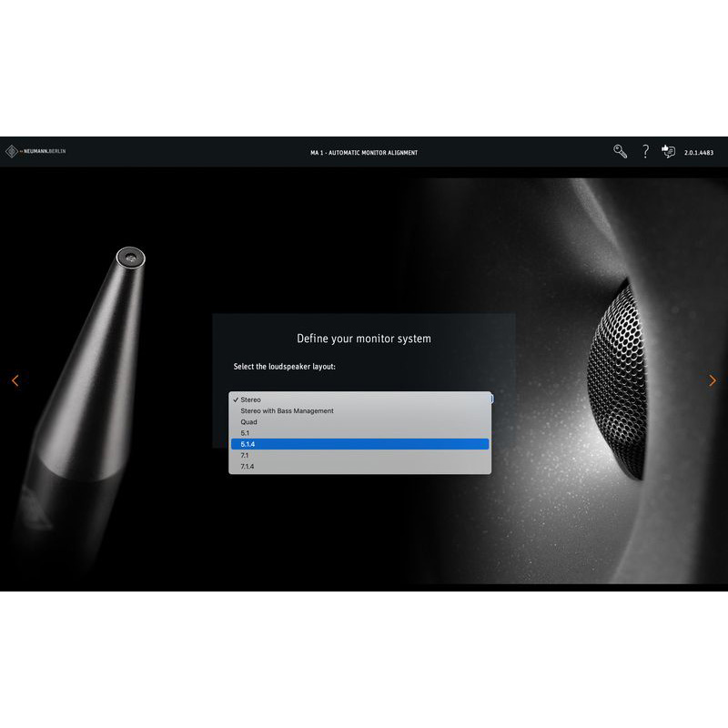Viewport: 728px width, 728px height.
Task: Click the version number 2.0.1.4483
Action: click(699, 153)
